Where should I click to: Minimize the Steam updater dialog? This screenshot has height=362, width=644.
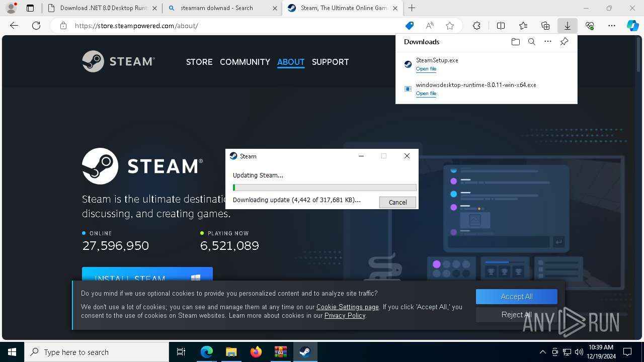click(361, 156)
